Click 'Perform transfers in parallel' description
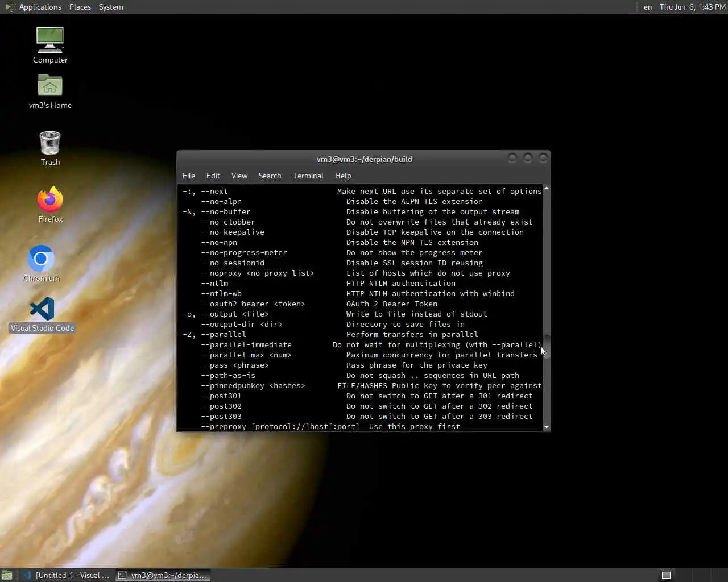Screen dimensions: 728x582 pos(412,334)
